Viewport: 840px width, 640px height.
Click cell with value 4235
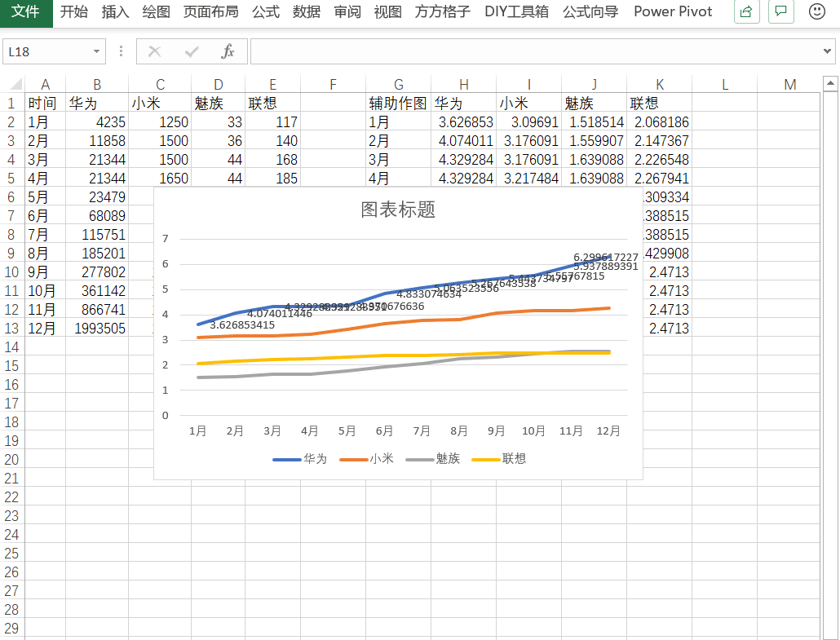coord(97,121)
